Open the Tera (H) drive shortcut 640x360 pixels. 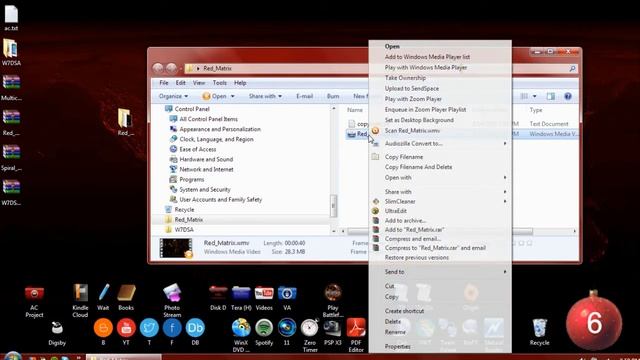[x=241, y=298]
